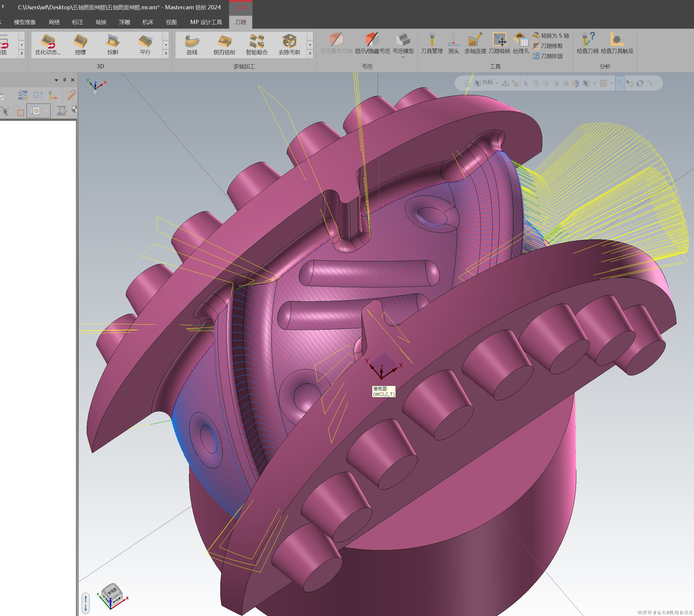Click the 俯视图 (WCS,C,T) plane label
This screenshot has height=616, width=694.
click(384, 391)
